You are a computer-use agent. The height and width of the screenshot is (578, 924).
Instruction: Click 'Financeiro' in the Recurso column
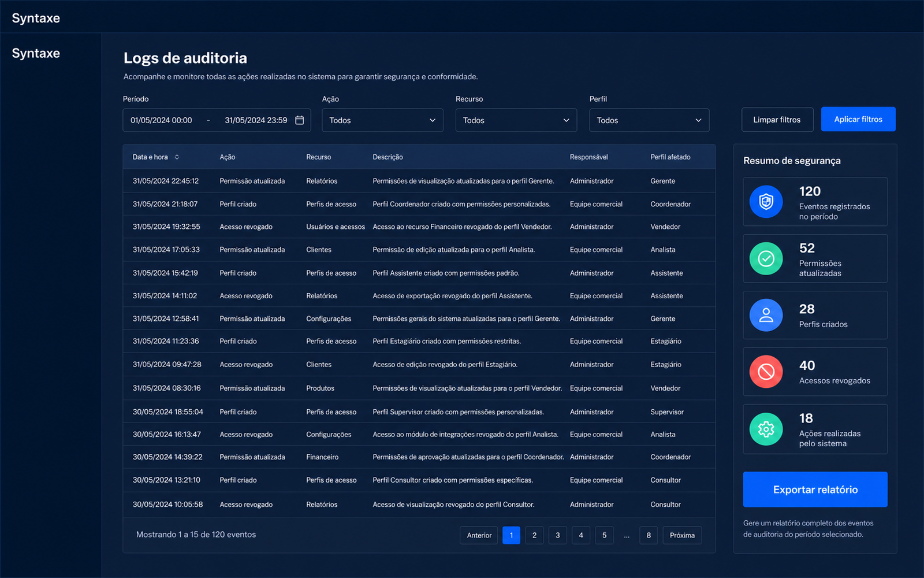322,457
